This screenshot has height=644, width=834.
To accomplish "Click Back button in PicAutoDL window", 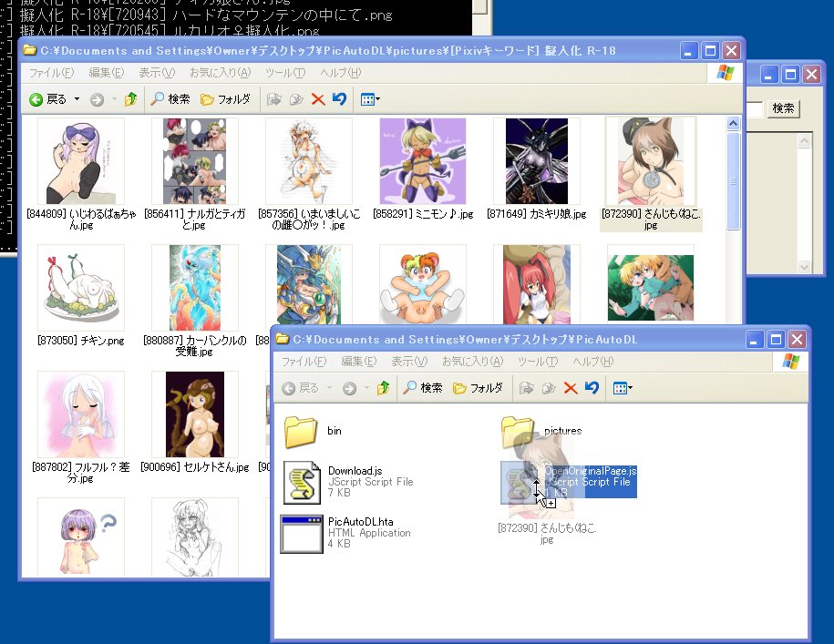I will (301, 388).
